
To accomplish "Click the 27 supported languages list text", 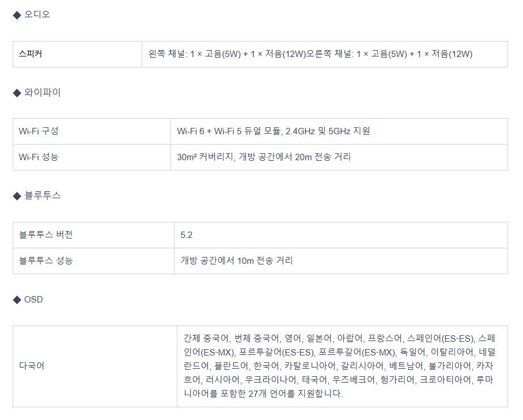I will [339, 366].
